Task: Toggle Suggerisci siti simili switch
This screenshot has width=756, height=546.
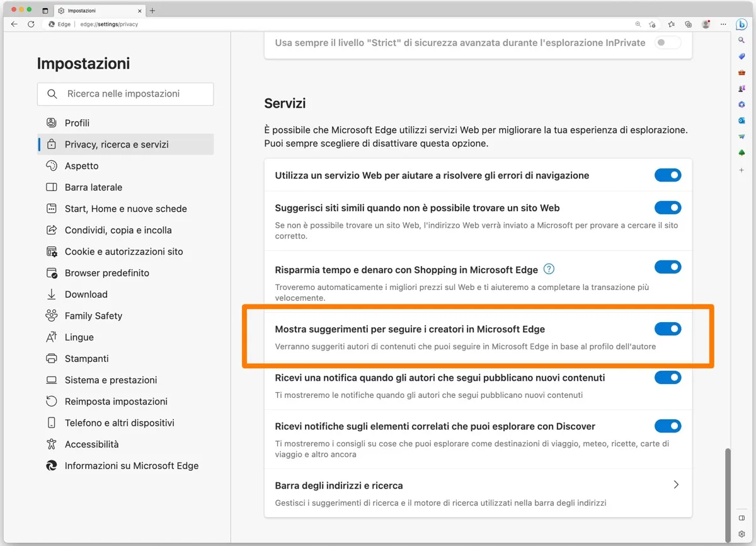Action: (x=668, y=207)
